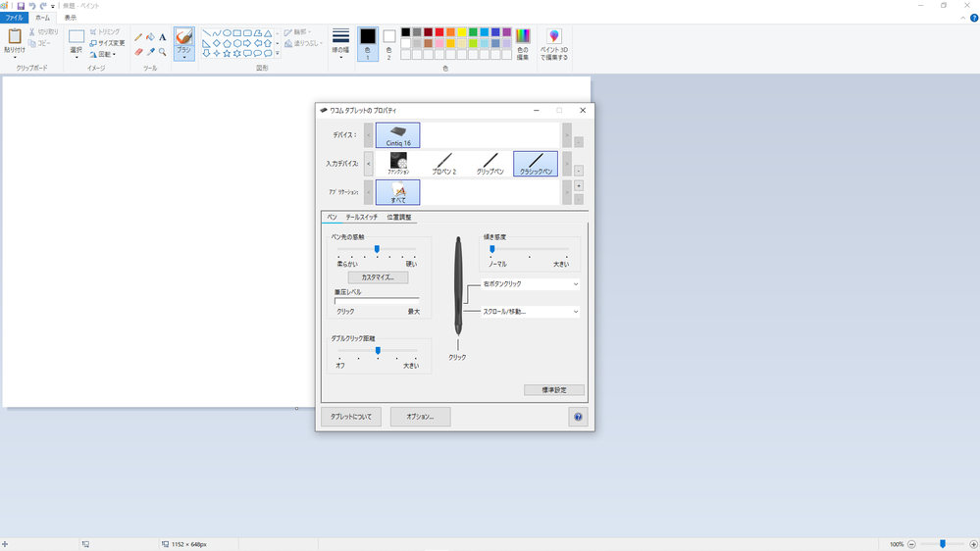Screen dimensions: 980x551
Task: Select the プロペン 2 tool icon
Action: click(x=444, y=164)
